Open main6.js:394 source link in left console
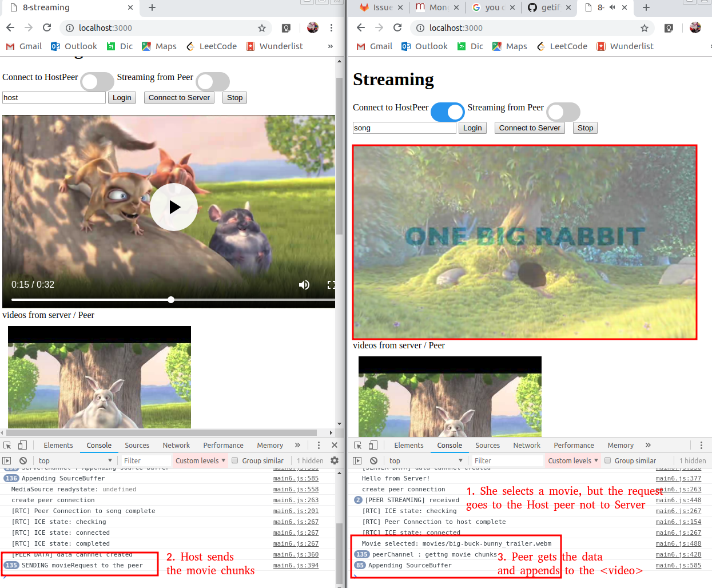Image resolution: width=712 pixels, height=588 pixels. click(296, 565)
